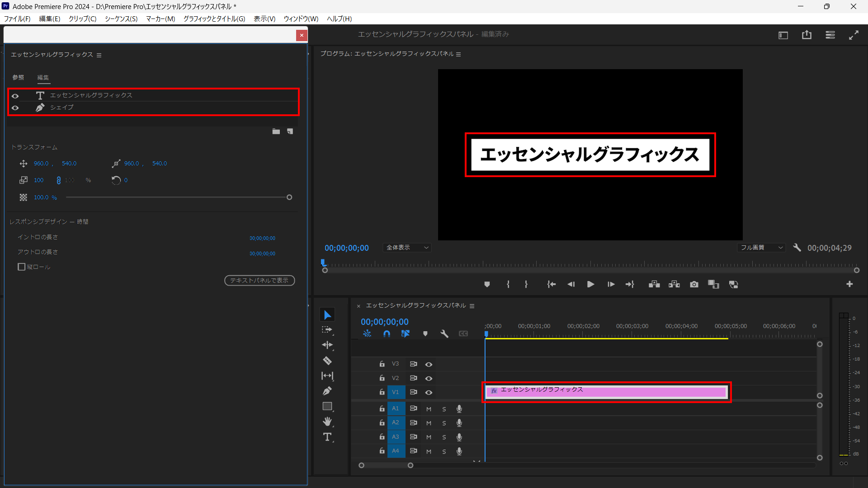Open the program monitor settings wrench
This screenshot has width=868, height=488.
coord(797,248)
